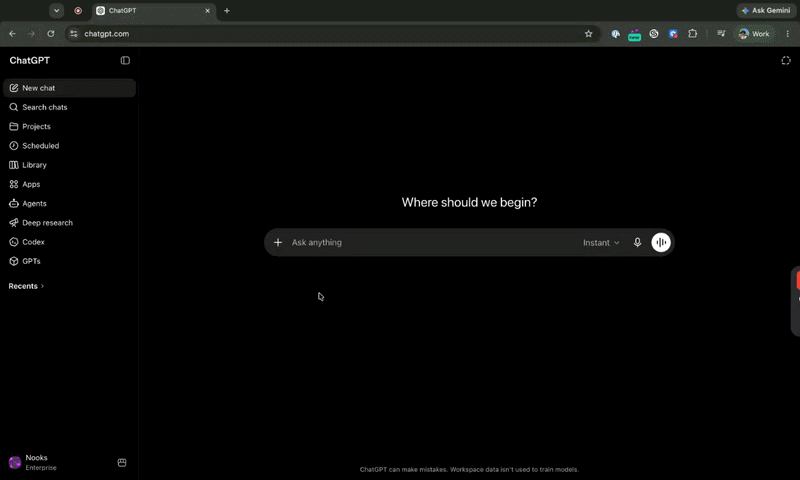Add attachments with the plus icon

[x=278, y=242]
